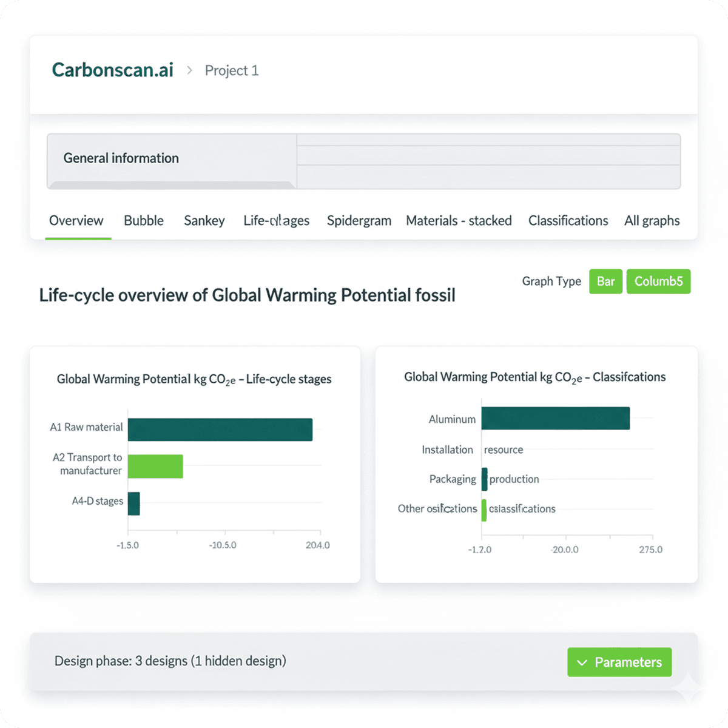
Task: Show the All graphs view
Action: pyautogui.click(x=652, y=221)
